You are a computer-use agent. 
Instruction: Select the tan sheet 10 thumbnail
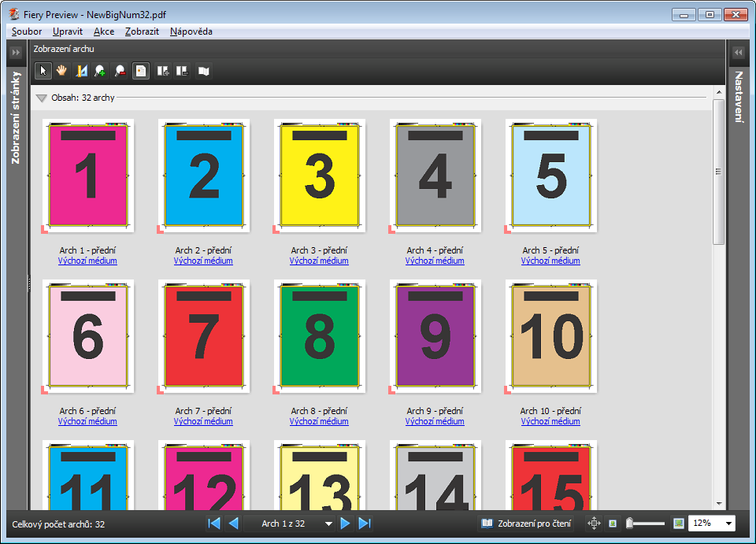click(551, 336)
